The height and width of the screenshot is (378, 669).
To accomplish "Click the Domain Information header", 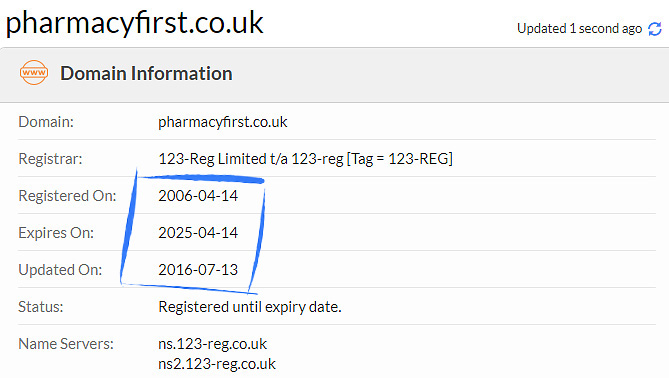I will (x=146, y=73).
